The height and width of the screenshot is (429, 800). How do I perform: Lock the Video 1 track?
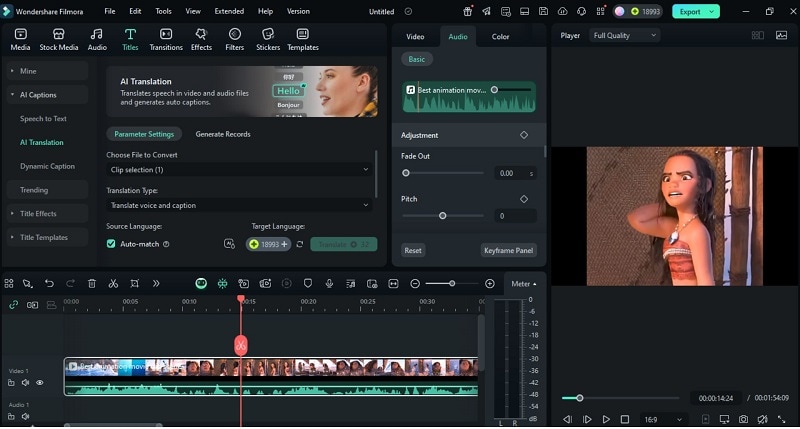pos(11,383)
